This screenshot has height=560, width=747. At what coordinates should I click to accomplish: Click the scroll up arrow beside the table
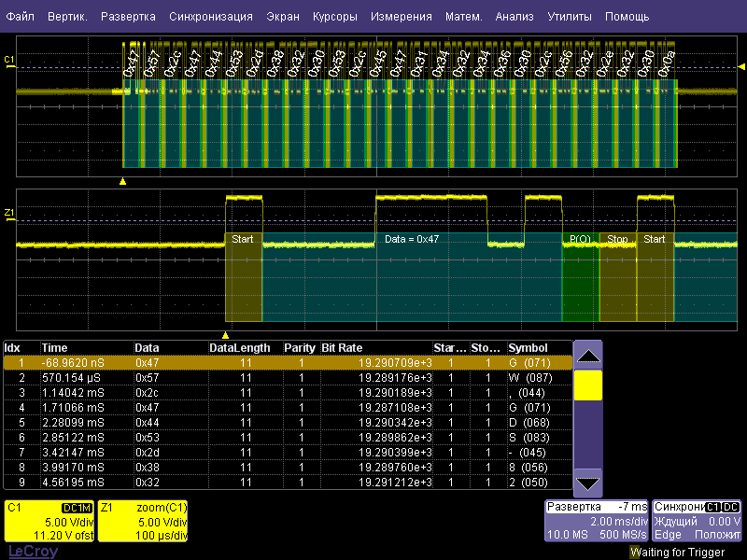tap(587, 356)
